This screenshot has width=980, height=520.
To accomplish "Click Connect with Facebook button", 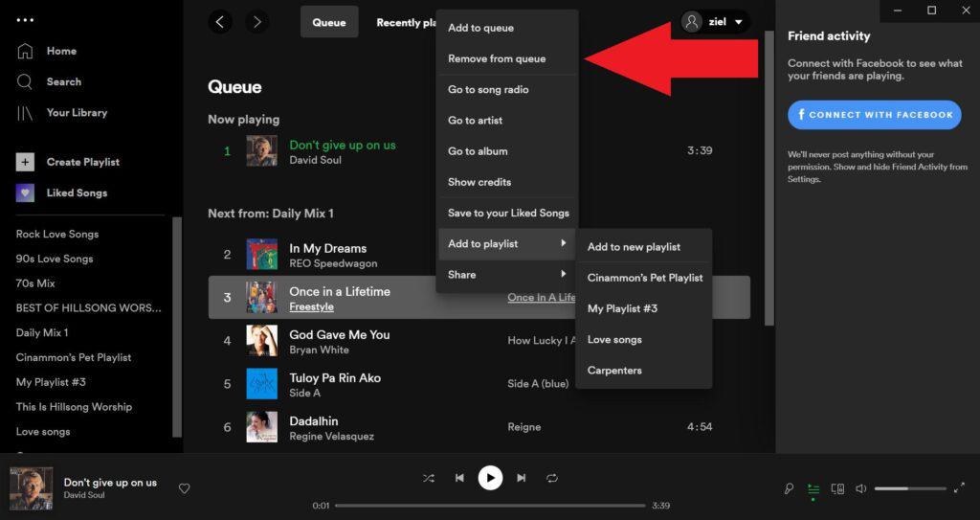I will click(875, 115).
